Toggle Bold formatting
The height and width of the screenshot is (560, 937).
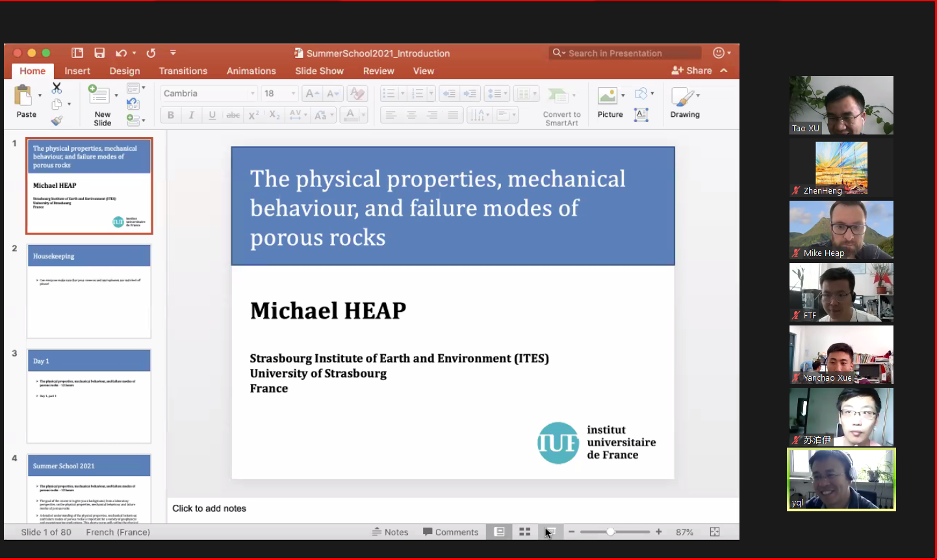tap(171, 115)
